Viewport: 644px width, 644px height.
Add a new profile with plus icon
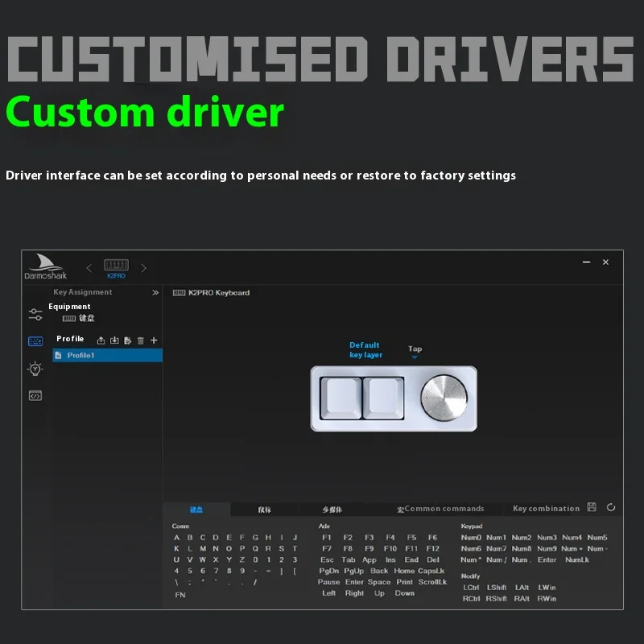pyautogui.click(x=154, y=340)
